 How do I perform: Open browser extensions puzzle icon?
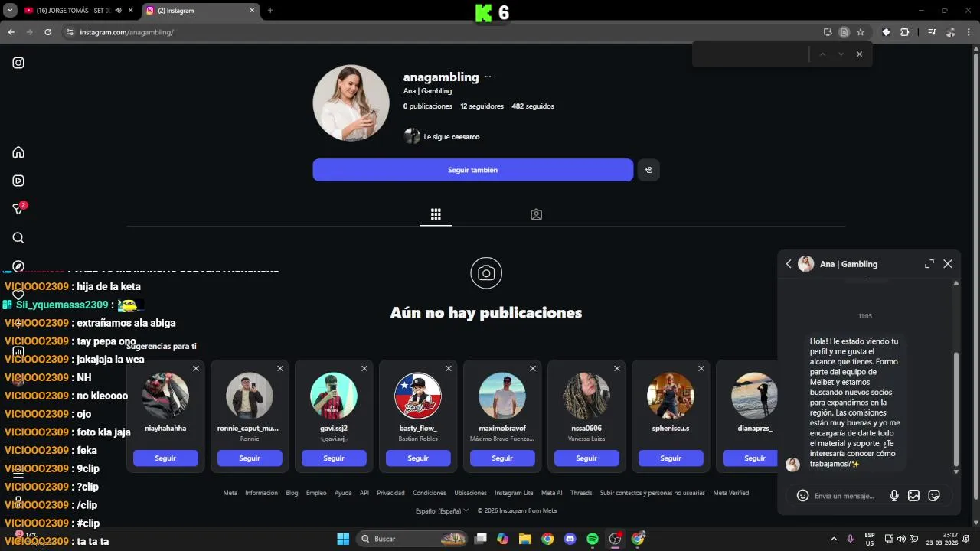coord(905,32)
